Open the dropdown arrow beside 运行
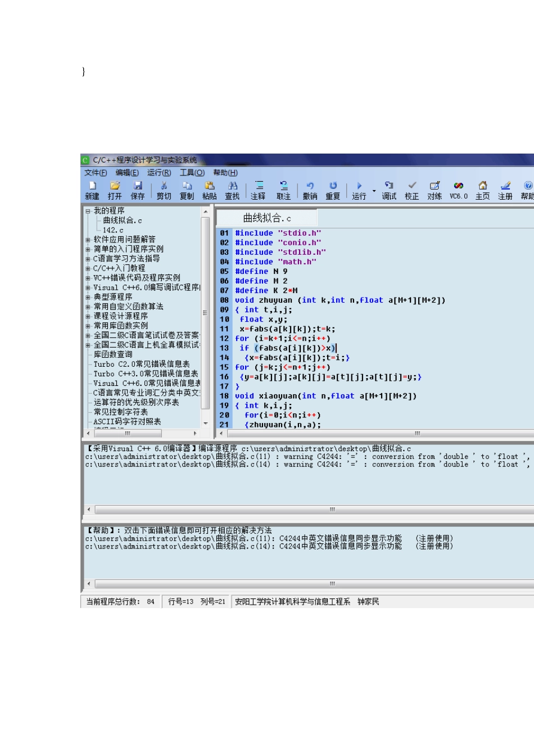534x756 pixels. (x=374, y=191)
